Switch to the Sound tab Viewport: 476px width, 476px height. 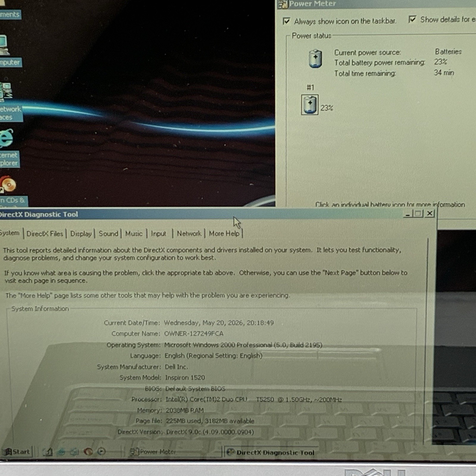point(109,234)
